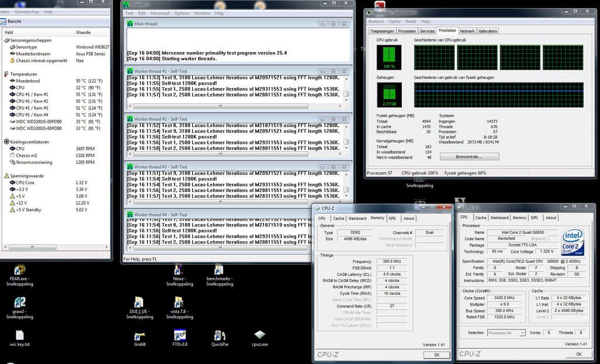This screenshot has width=600, height=364.
Task: Click the up scroll arrow of Worker thread #3
Action: point(346,174)
